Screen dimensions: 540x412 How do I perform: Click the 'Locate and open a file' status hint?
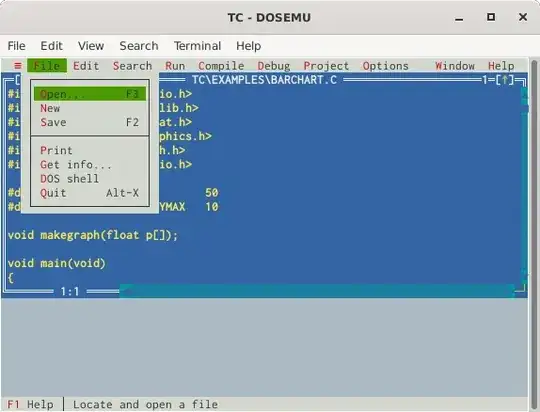(x=145, y=404)
